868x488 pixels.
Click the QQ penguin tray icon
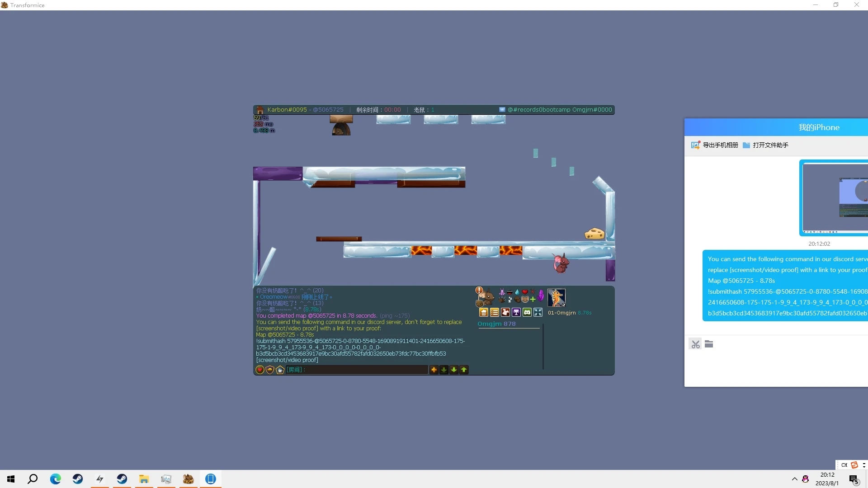click(x=805, y=479)
